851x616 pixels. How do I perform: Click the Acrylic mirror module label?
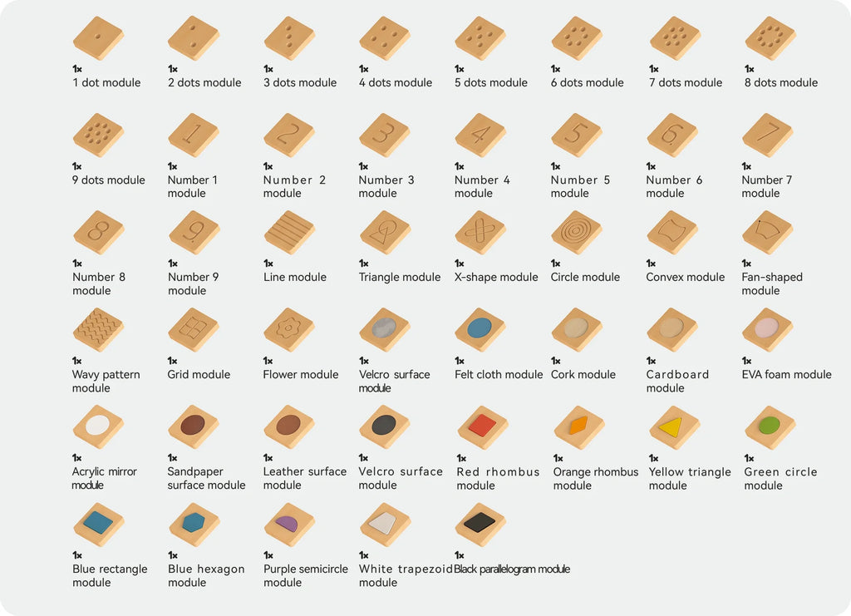(104, 478)
